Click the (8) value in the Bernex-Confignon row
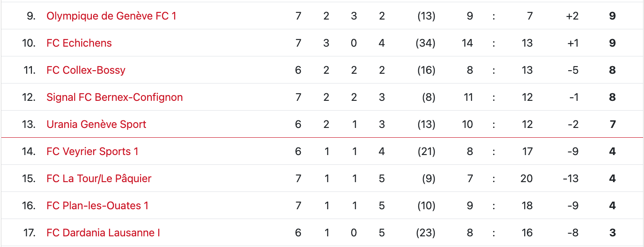The width and height of the screenshot is (644, 247). click(x=428, y=97)
